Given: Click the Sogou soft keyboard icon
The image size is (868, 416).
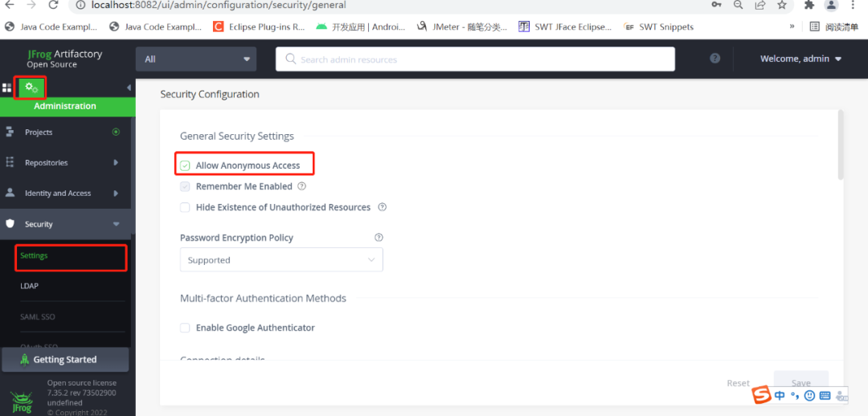Looking at the screenshot, I should coord(825,395).
